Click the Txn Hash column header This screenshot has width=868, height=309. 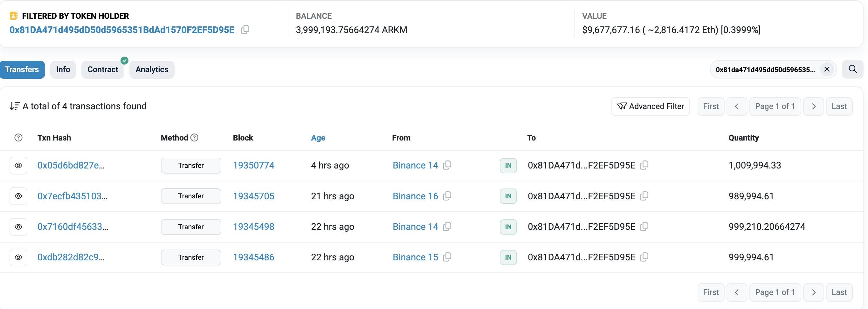coord(54,138)
